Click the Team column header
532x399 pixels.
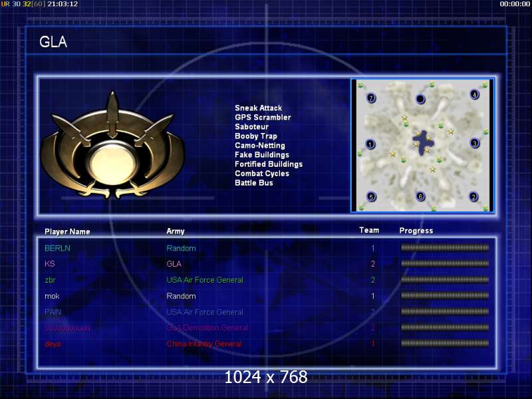(369, 230)
